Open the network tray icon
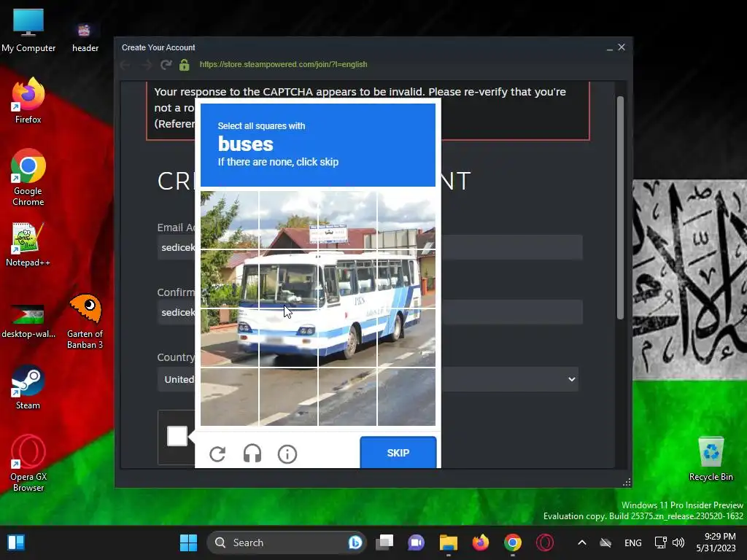 [x=660, y=542]
